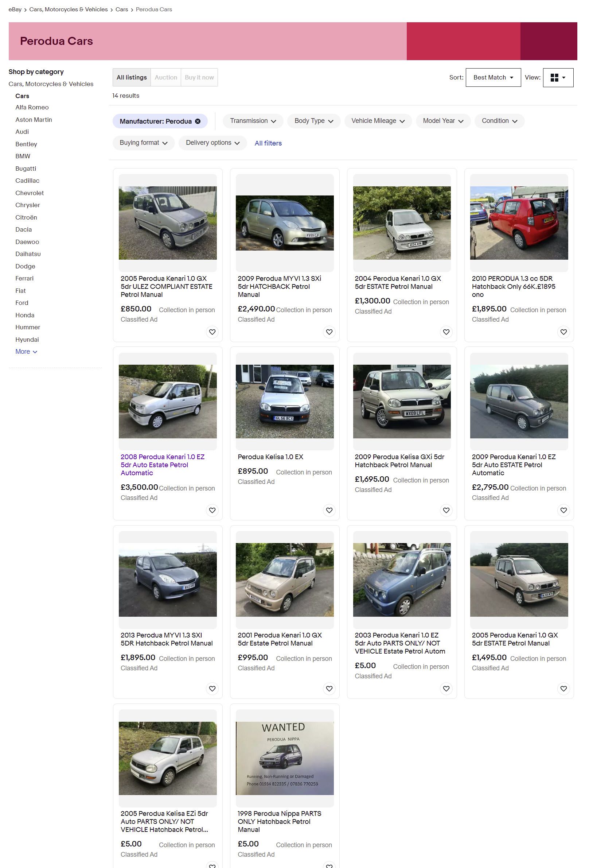Open the Best Match sort dropdown

[493, 77]
